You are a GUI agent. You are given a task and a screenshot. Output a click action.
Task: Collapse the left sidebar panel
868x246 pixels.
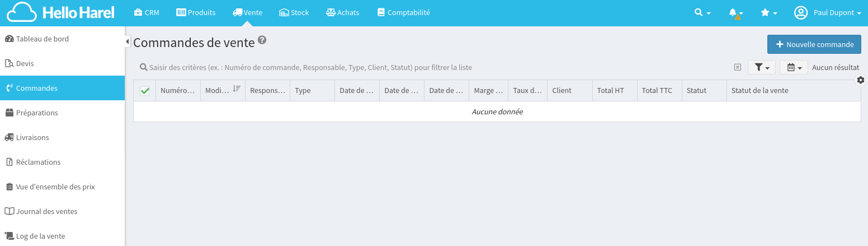pos(128,41)
